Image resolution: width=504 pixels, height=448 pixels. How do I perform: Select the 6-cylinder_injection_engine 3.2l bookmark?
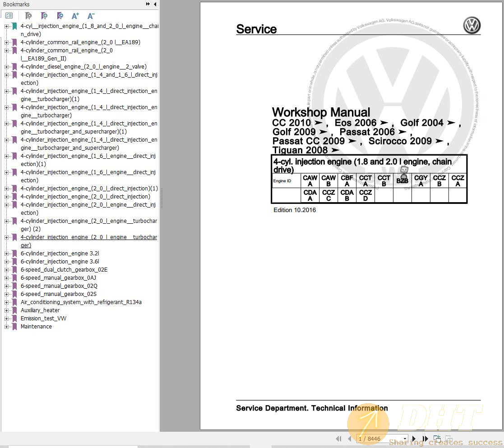pos(60,253)
